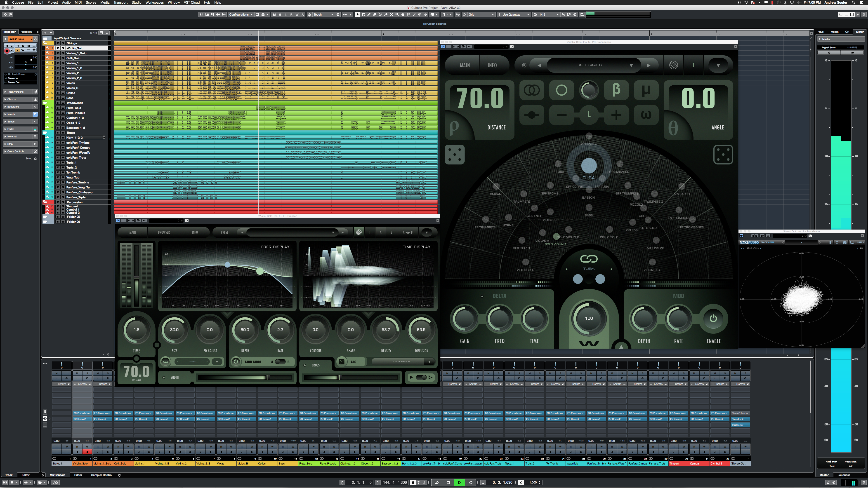
Task: Click the beta symbol button in Precedence
Action: (x=616, y=90)
